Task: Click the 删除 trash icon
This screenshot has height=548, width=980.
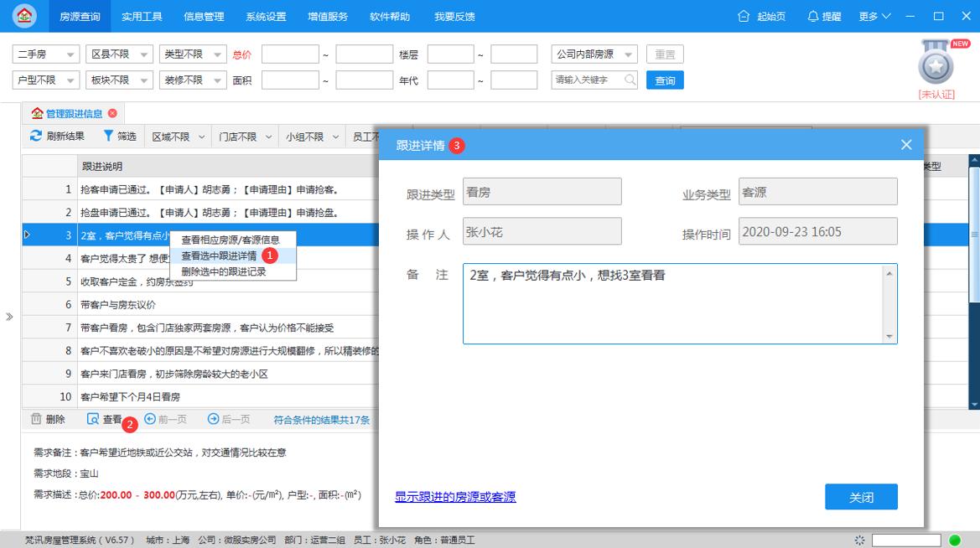Action: [x=35, y=420]
